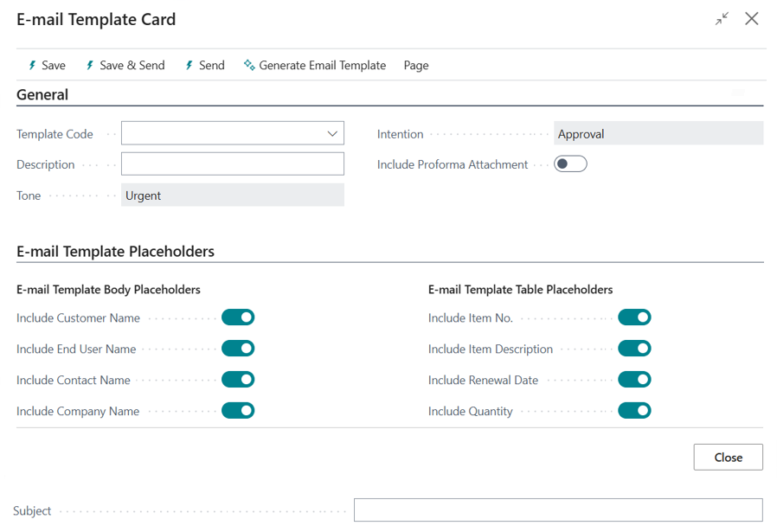Disable the Include Contact Name toggle
The height and width of the screenshot is (532, 777).
coord(238,380)
